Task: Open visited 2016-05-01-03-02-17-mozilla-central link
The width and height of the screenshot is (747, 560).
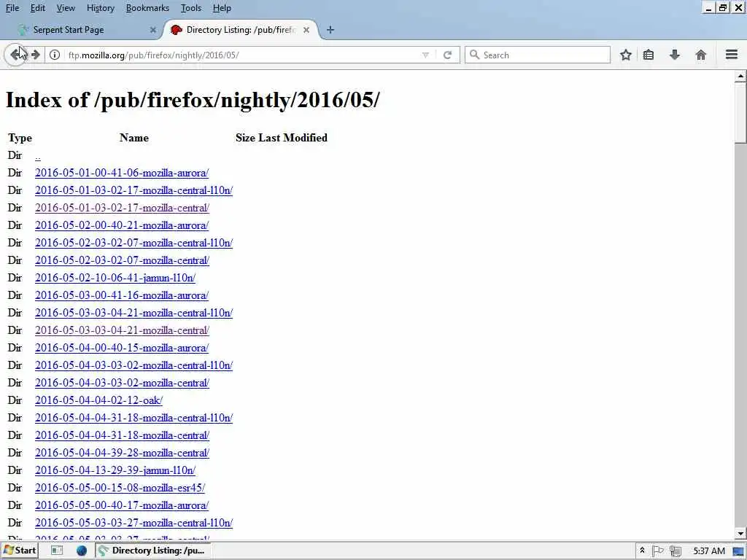Action: point(122,208)
